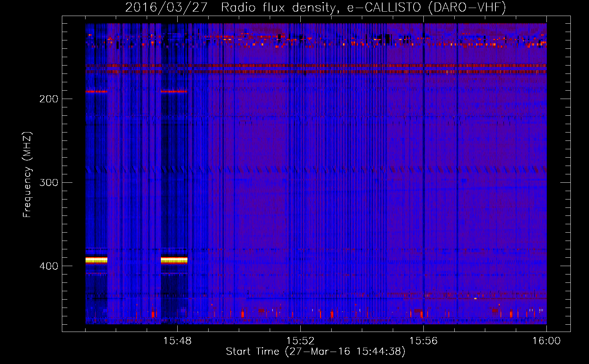Viewport: 589px width, 364px height.
Task: Click the 'Frequency (MHZ)' y-axis label
Action: 27,175
